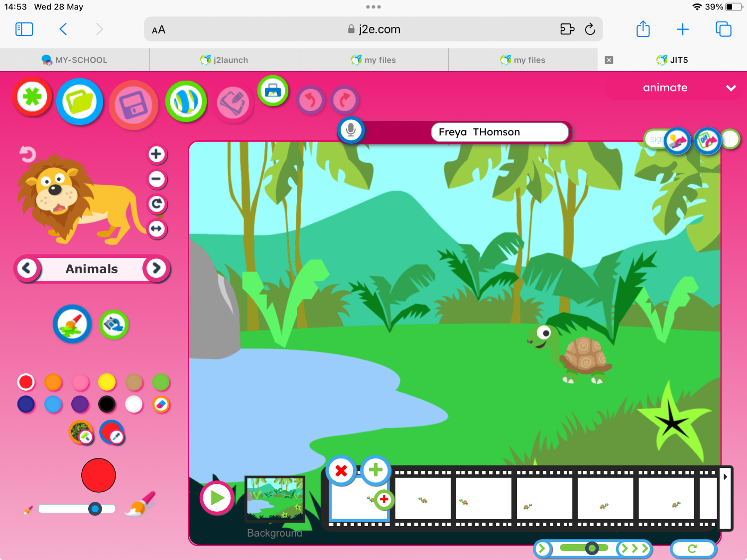Viewport: 747px width, 560px height.
Task: Show the Safari sidebar
Action: 24,29
